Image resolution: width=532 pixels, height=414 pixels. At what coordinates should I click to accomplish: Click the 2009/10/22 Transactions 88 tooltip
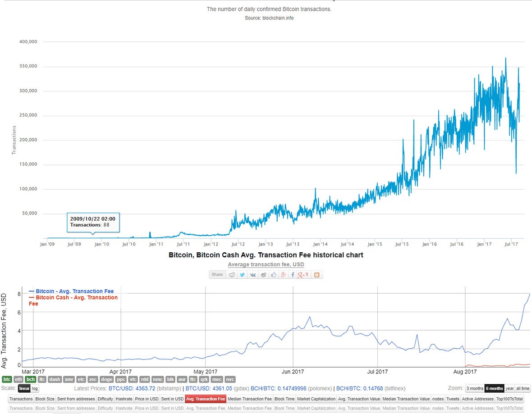click(x=93, y=223)
